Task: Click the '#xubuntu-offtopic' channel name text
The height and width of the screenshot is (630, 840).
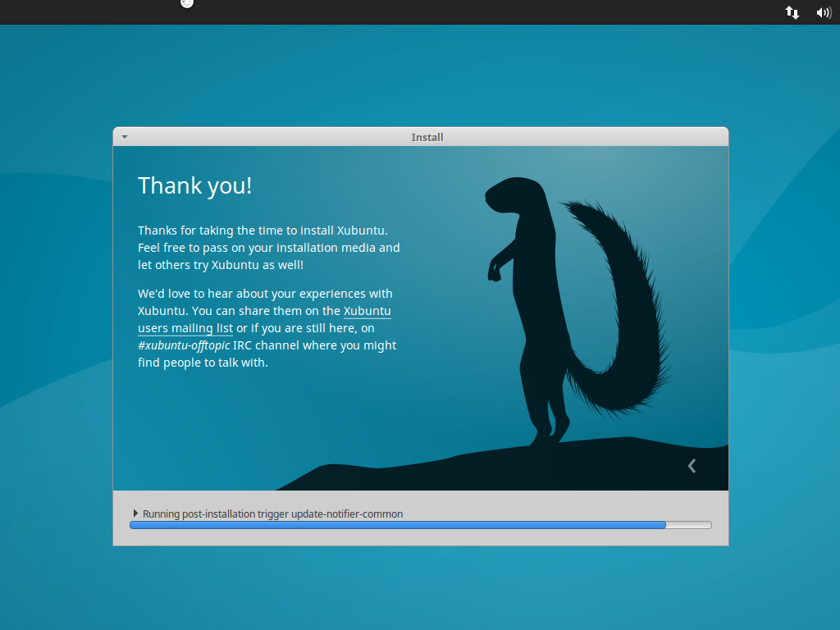Action: [184, 345]
